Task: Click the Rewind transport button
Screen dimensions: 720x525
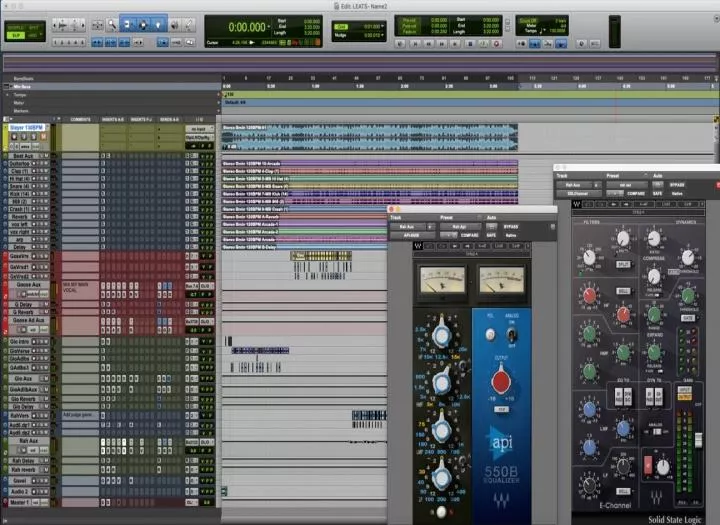Action: [428, 44]
